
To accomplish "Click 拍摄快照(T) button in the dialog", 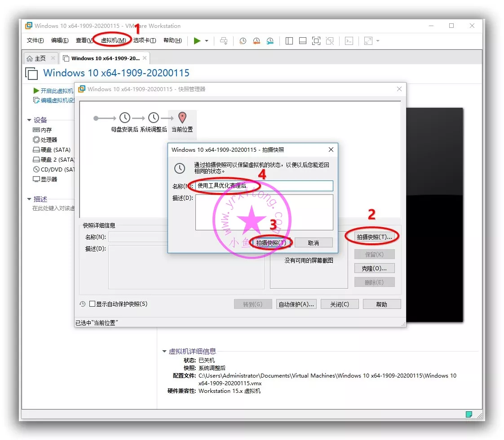I will coord(271,243).
